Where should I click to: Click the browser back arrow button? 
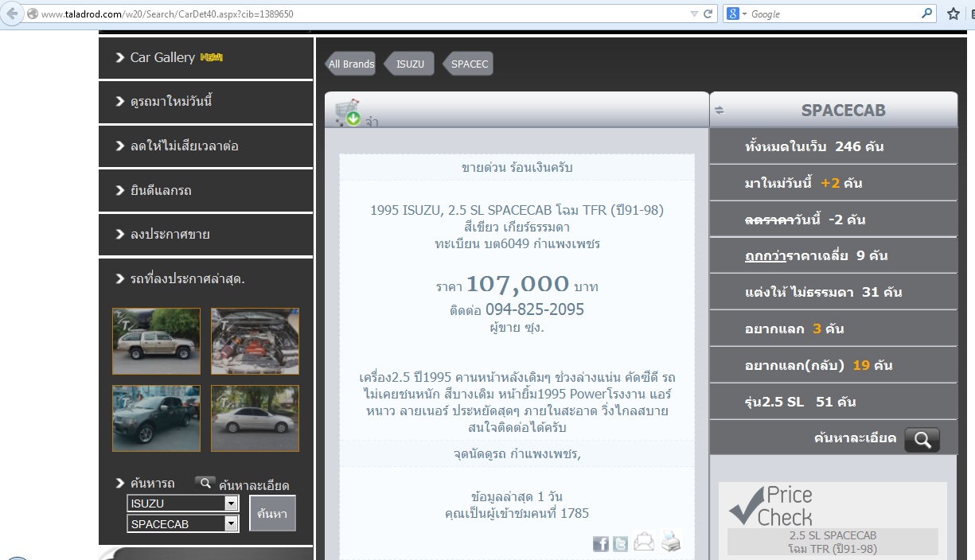point(13,14)
